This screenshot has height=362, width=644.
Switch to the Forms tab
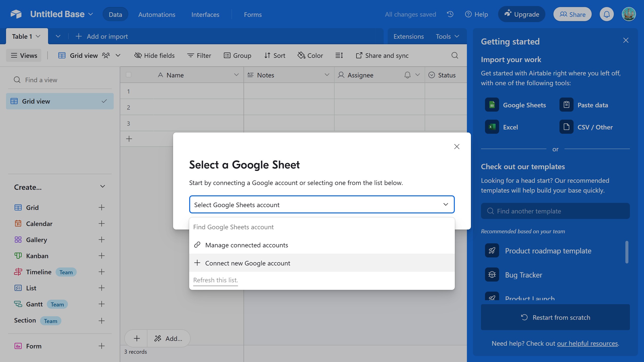coord(253,14)
